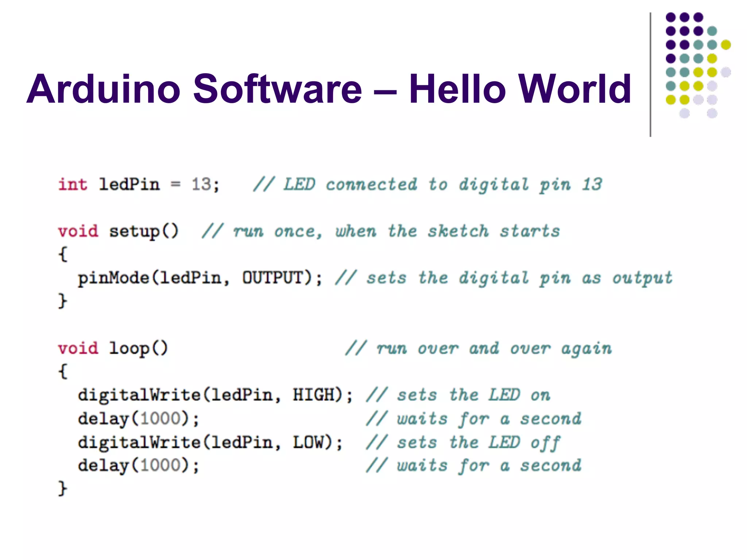Click the opening brace under 'void loop()'
This screenshot has width=747, height=560.
(63, 372)
